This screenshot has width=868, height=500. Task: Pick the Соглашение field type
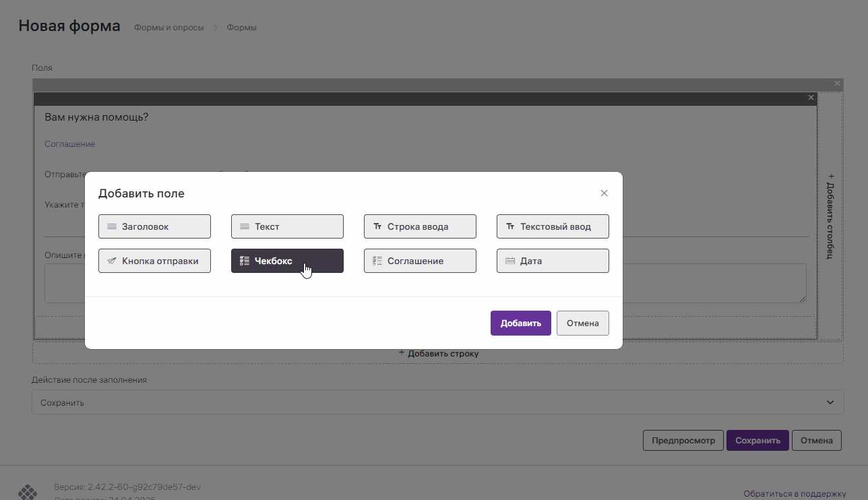pyautogui.click(x=420, y=261)
